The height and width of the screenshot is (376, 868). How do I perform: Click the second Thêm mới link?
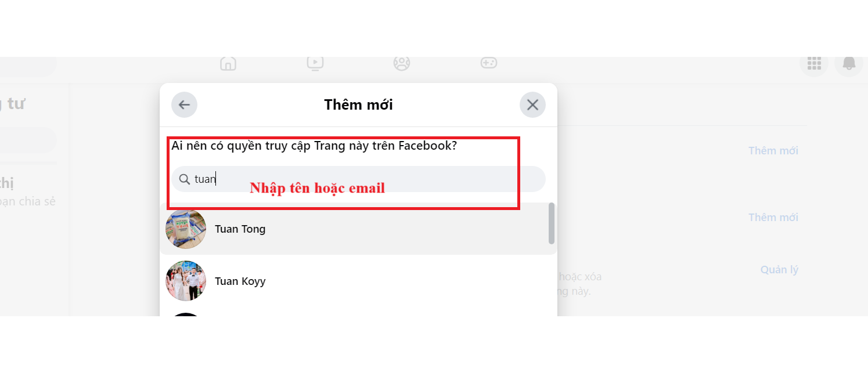(773, 218)
